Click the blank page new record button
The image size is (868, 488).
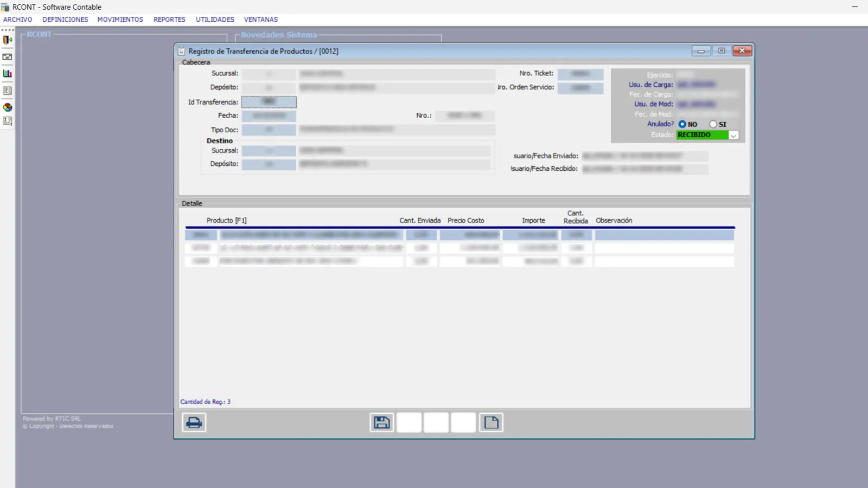[x=491, y=422]
